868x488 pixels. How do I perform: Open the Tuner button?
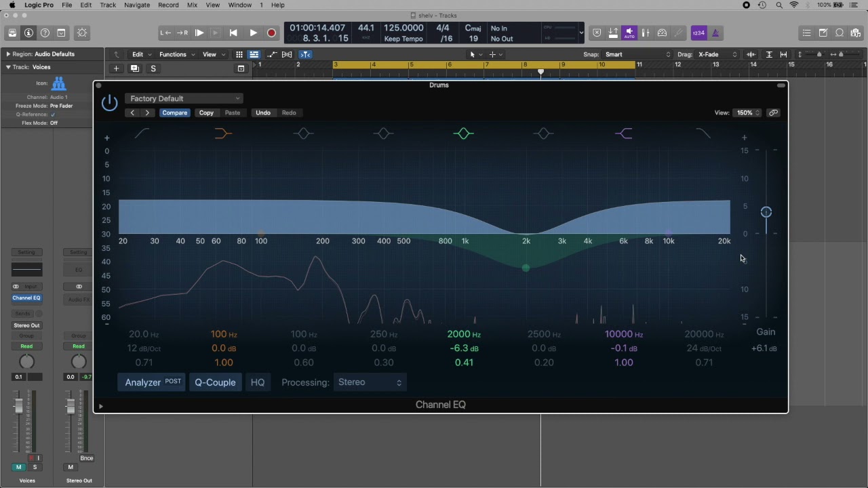678,33
